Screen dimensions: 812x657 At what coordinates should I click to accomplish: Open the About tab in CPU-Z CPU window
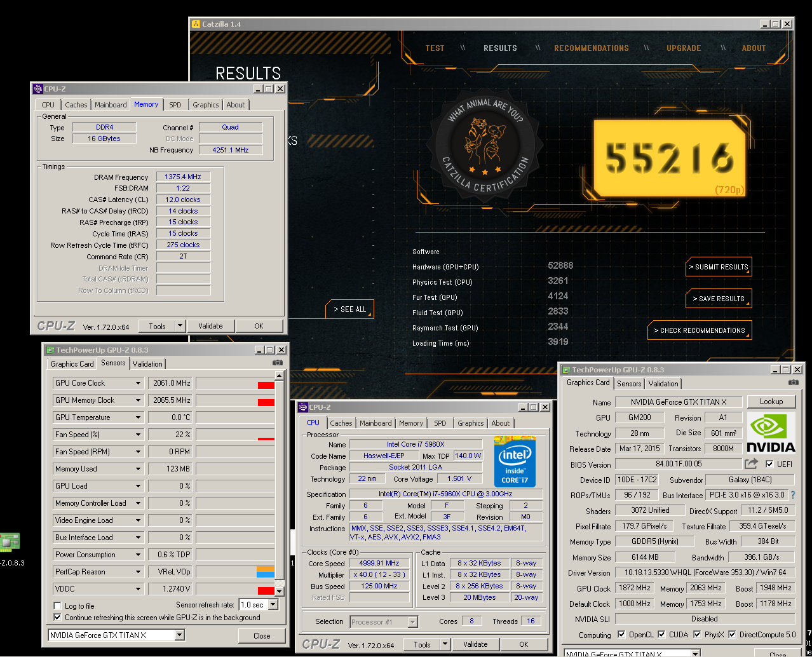click(501, 423)
